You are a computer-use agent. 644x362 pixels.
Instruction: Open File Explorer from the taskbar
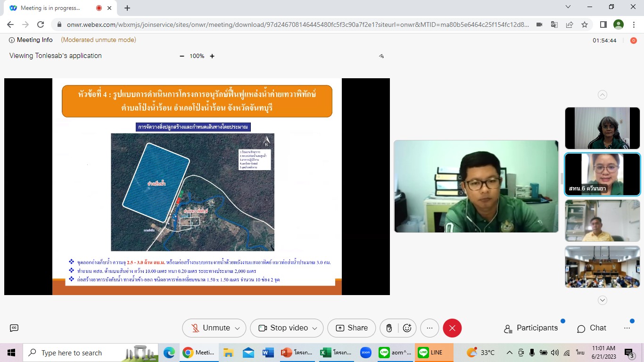(229, 353)
